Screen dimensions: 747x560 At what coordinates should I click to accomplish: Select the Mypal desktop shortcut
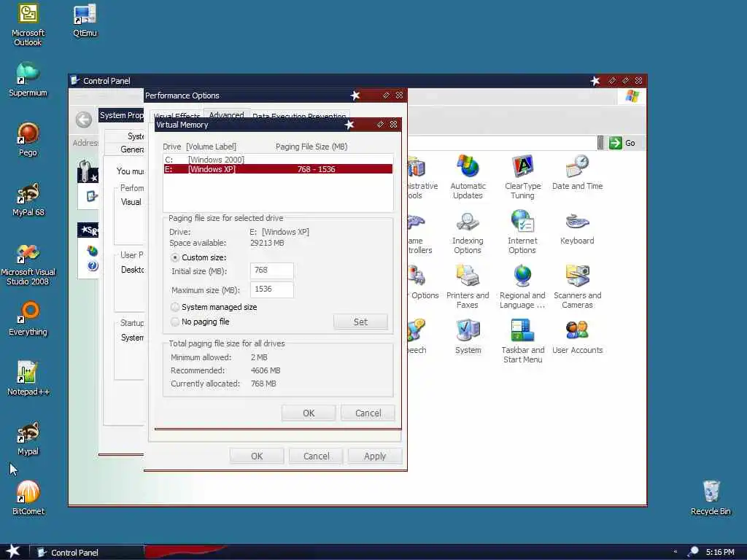click(x=28, y=438)
